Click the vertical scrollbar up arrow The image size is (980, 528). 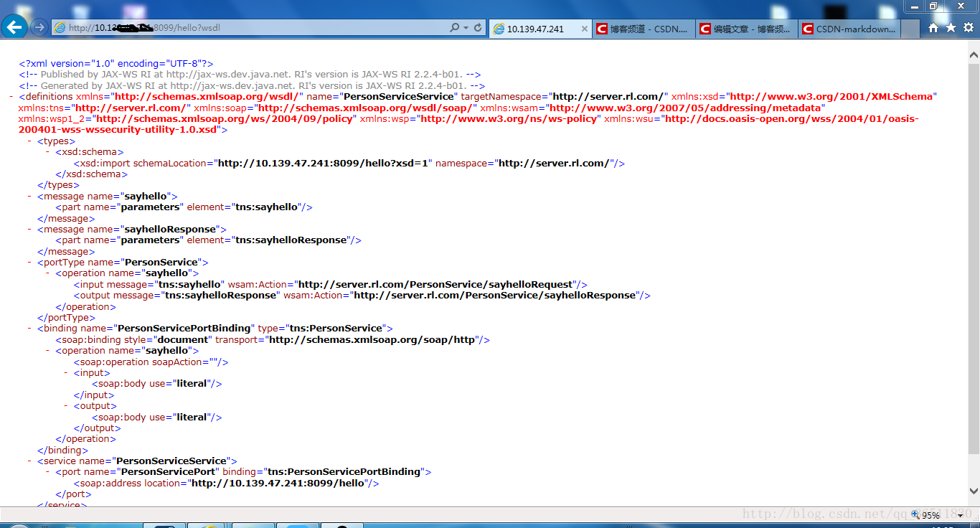click(974, 55)
